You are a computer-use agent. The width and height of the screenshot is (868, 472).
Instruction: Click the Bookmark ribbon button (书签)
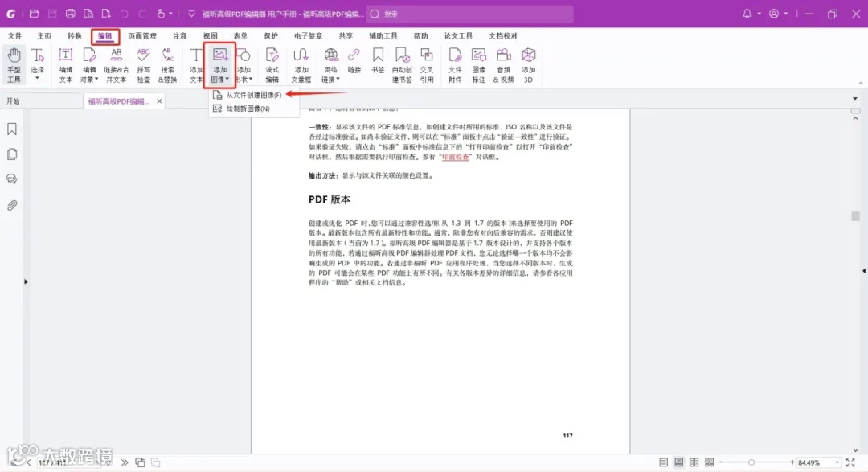pos(378,61)
